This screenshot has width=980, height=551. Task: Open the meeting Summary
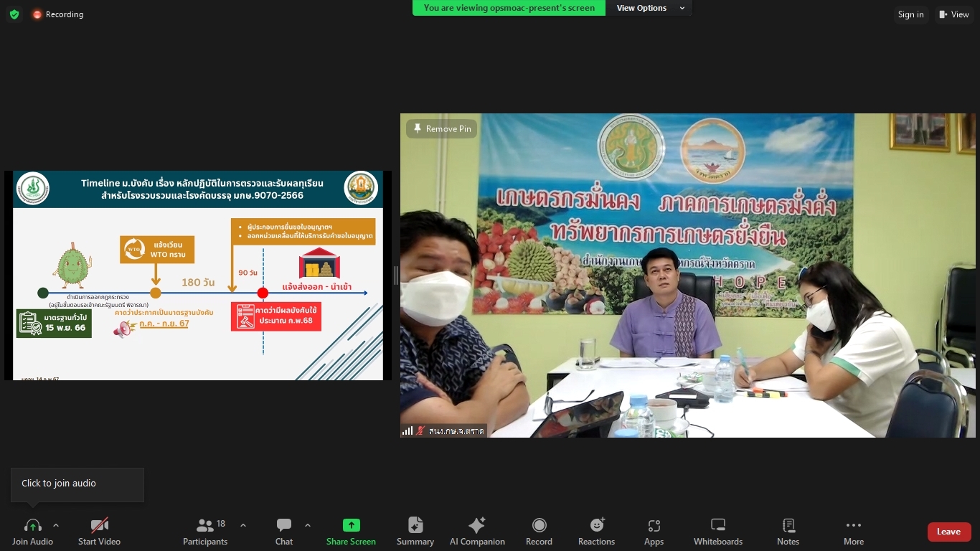[x=415, y=532]
